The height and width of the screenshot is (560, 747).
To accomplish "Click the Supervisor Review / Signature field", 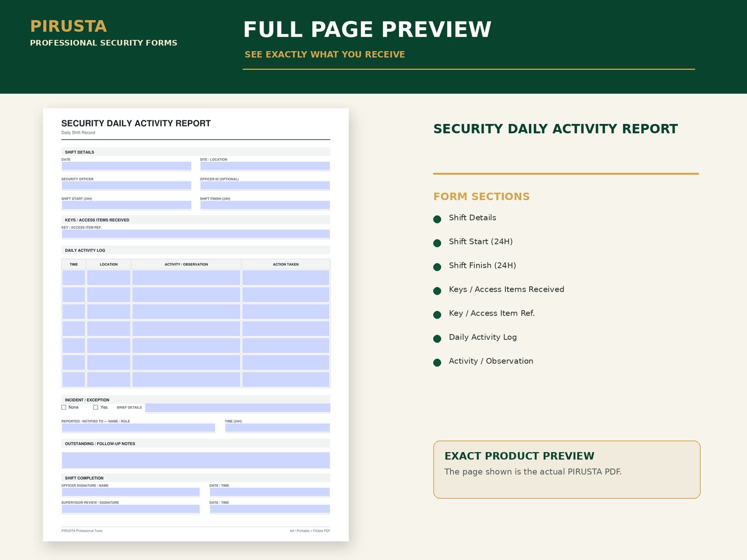I will pos(130,509).
